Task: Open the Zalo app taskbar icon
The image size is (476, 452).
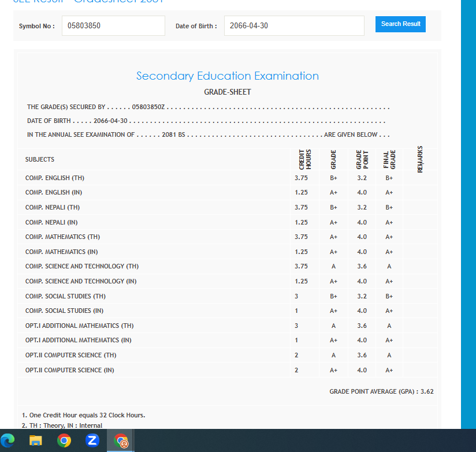Action: coord(92,440)
